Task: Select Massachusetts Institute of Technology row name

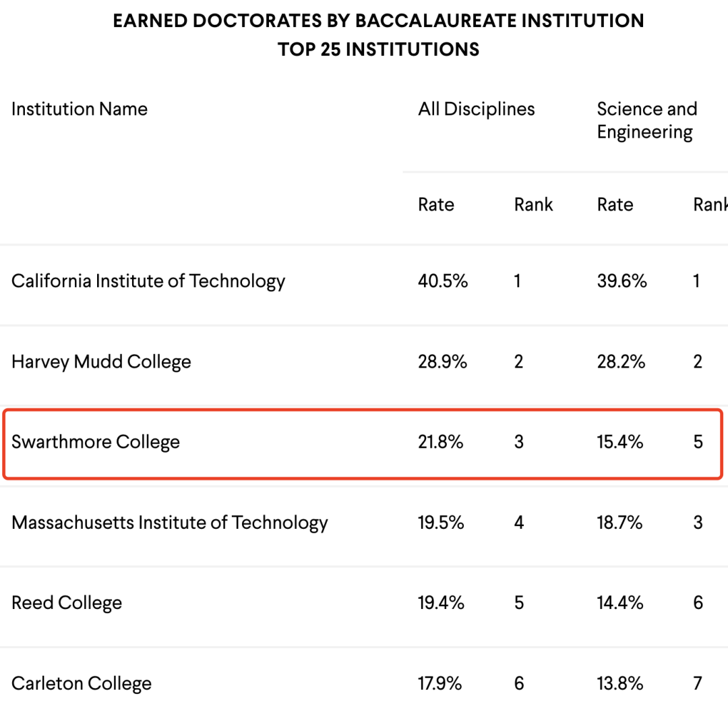Action: tap(170, 522)
